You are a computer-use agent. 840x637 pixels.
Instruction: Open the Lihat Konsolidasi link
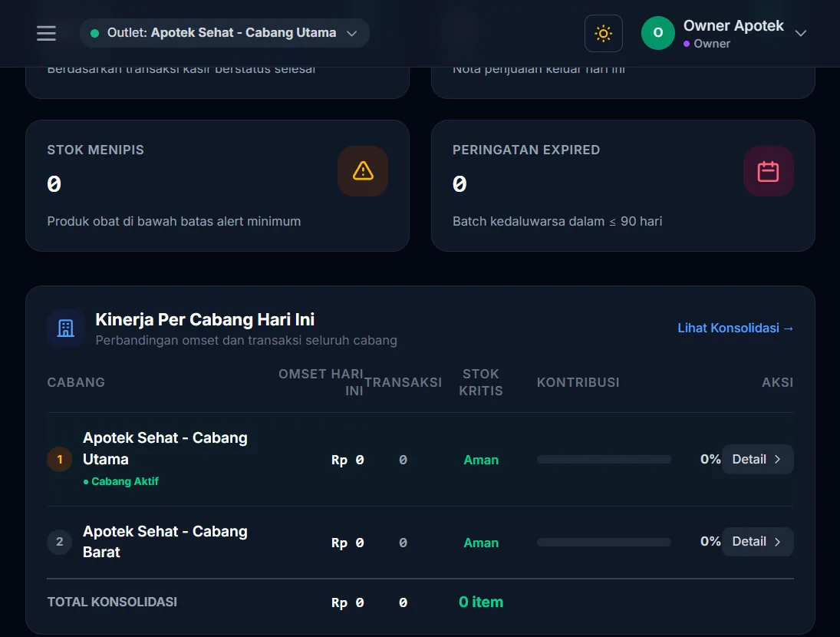pos(735,328)
